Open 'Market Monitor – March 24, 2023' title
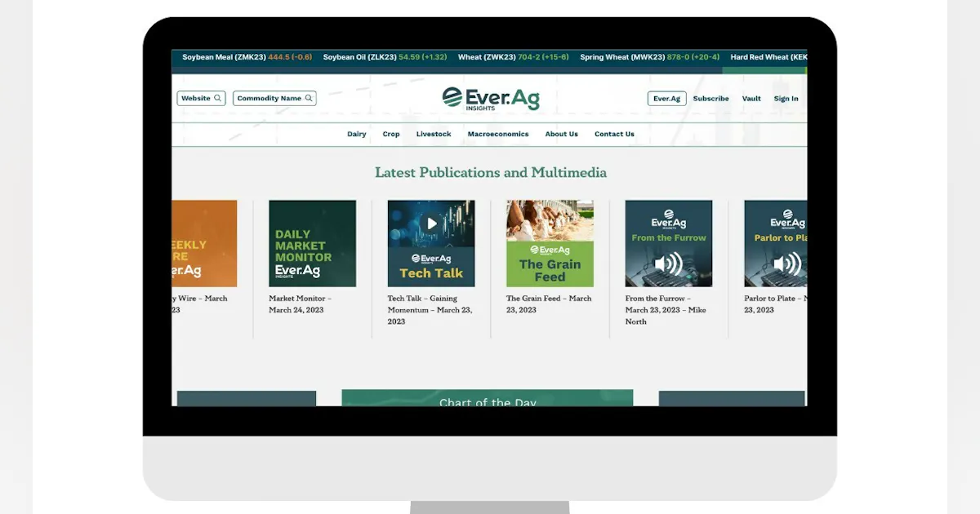The width and height of the screenshot is (980, 514). [301, 304]
